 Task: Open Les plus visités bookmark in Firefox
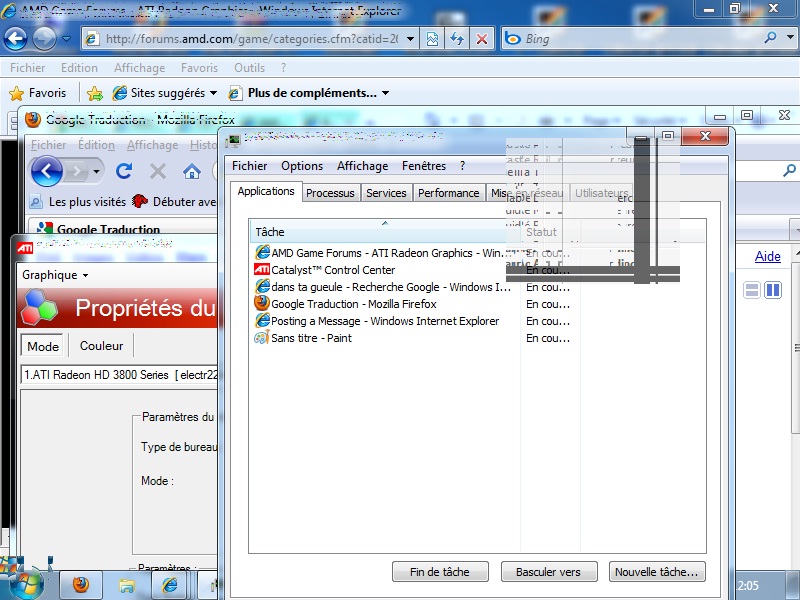click(x=78, y=202)
